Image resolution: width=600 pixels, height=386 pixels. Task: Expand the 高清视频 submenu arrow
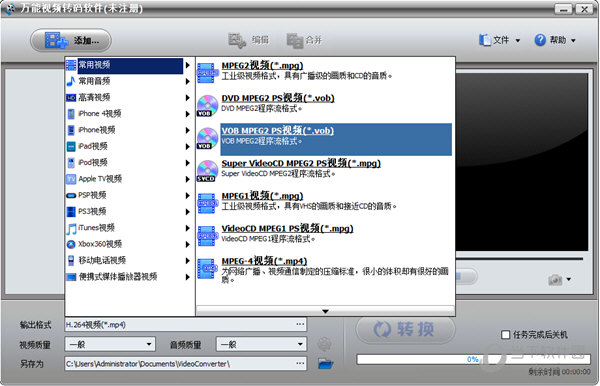point(188,98)
